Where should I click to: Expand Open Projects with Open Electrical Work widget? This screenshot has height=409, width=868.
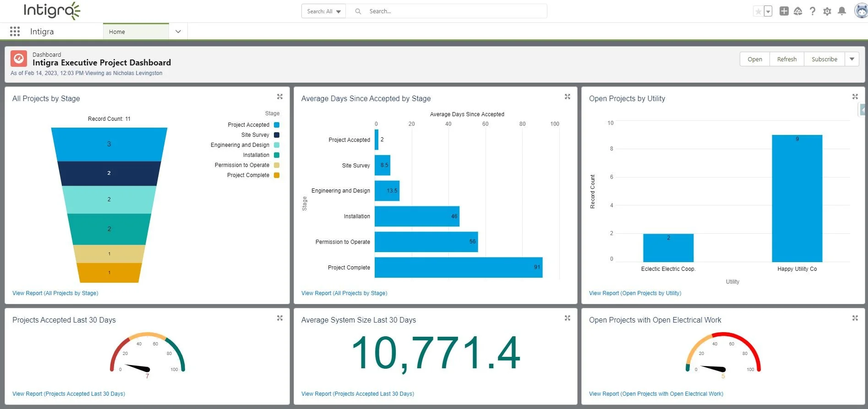coord(855,318)
